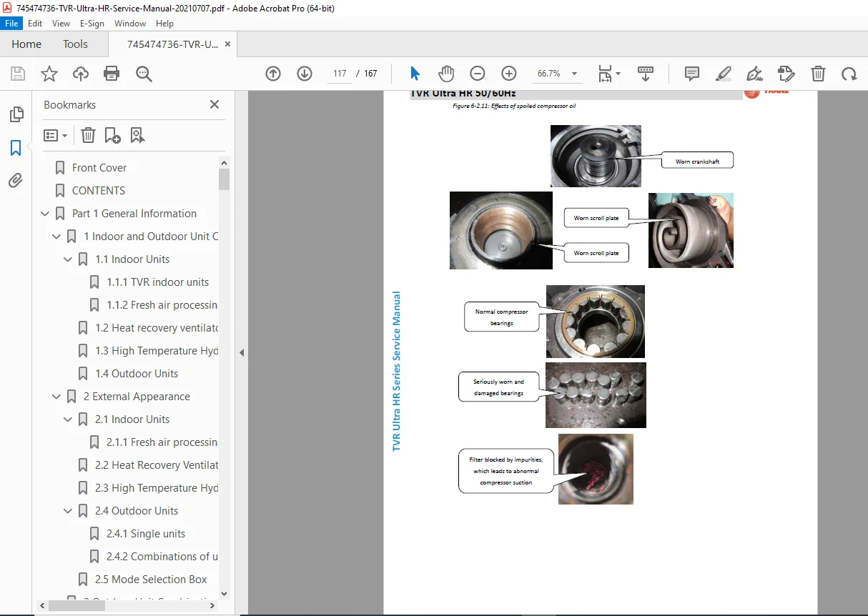Jump to 1.1.2 Fresh air processing bookmark

(162, 305)
